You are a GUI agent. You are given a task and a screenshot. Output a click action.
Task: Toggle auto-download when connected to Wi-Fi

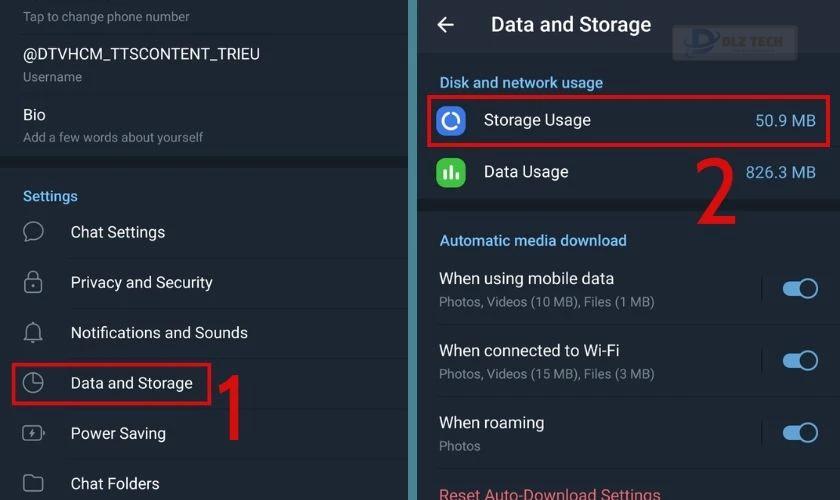(800, 361)
